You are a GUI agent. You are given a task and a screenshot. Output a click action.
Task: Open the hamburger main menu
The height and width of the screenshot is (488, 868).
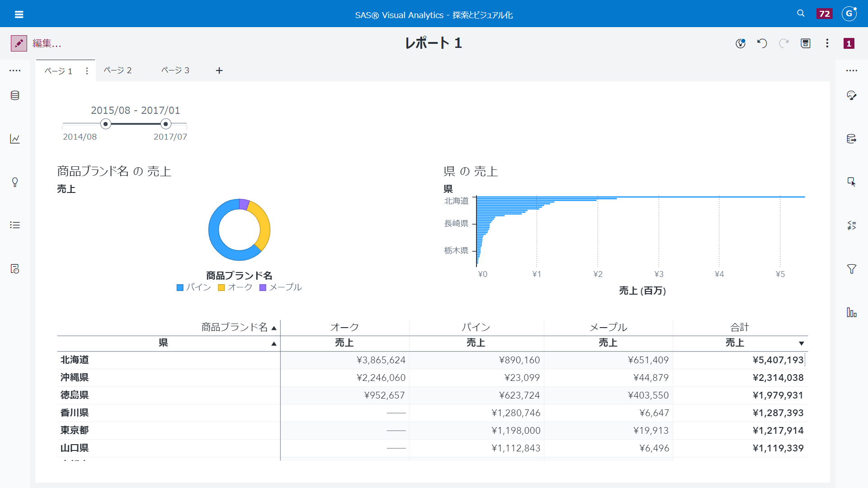19,14
